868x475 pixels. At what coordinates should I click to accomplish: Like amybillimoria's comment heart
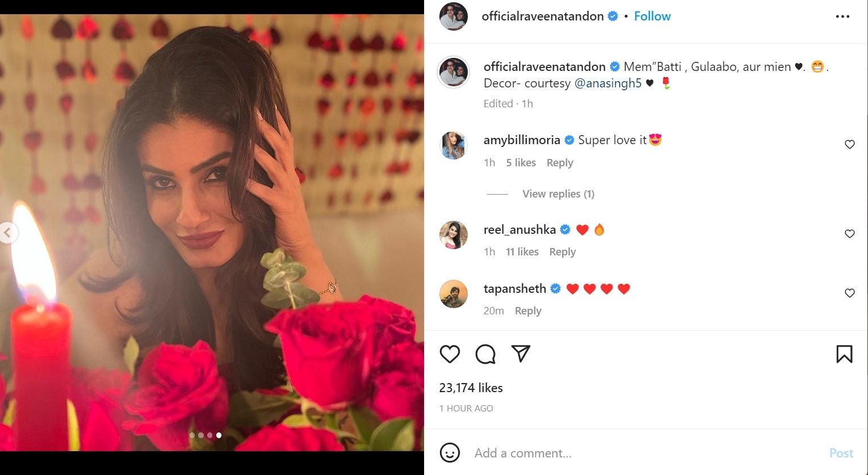[x=850, y=145]
